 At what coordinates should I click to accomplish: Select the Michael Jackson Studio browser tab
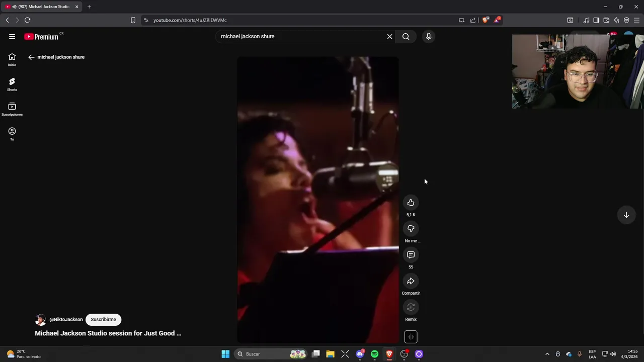42,7
